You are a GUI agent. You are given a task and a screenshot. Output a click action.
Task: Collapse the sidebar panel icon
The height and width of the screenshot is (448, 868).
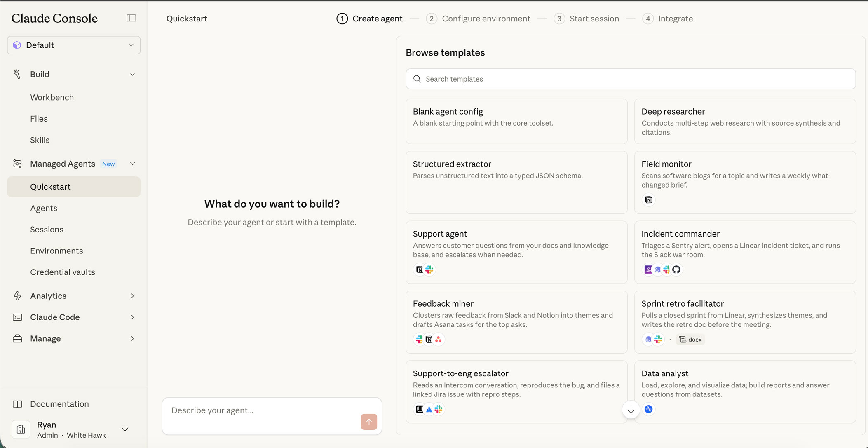point(131,18)
